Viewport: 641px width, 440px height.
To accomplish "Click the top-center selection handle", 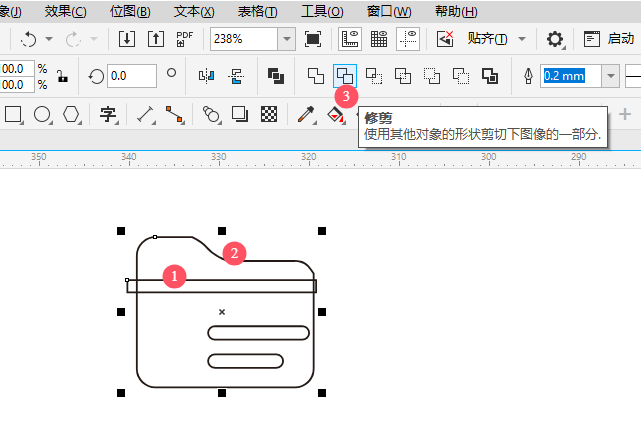I will click(222, 231).
